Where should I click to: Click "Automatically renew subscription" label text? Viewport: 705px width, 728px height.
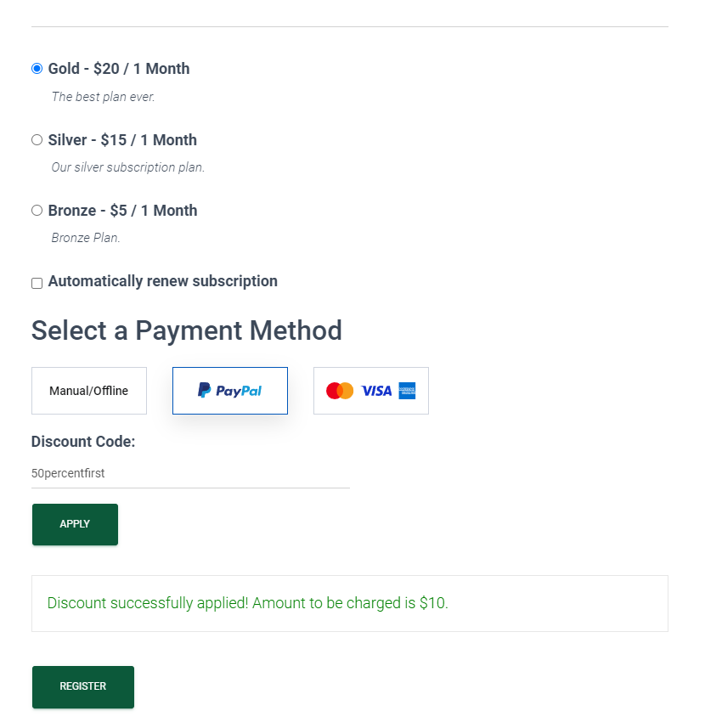[x=163, y=281]
